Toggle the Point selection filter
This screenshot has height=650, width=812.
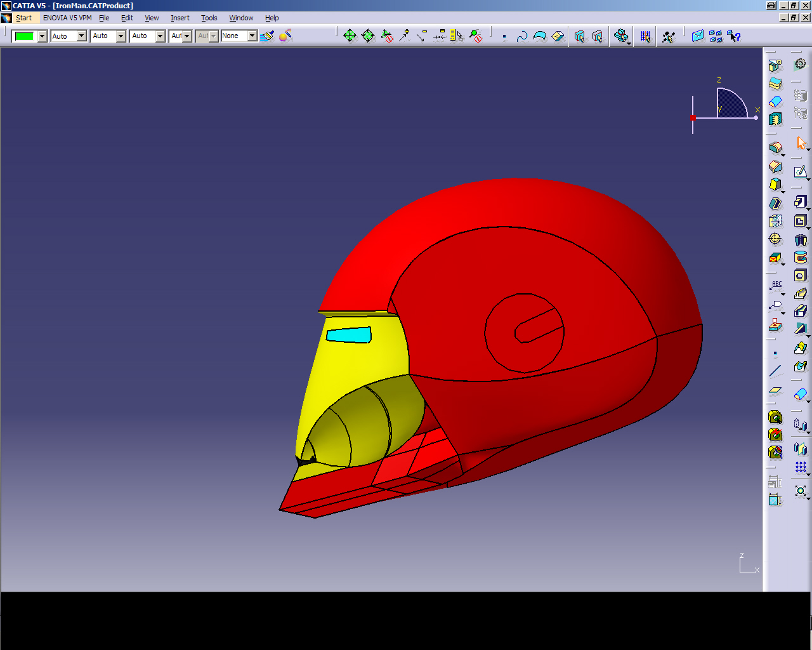click(x=504, y=36)
